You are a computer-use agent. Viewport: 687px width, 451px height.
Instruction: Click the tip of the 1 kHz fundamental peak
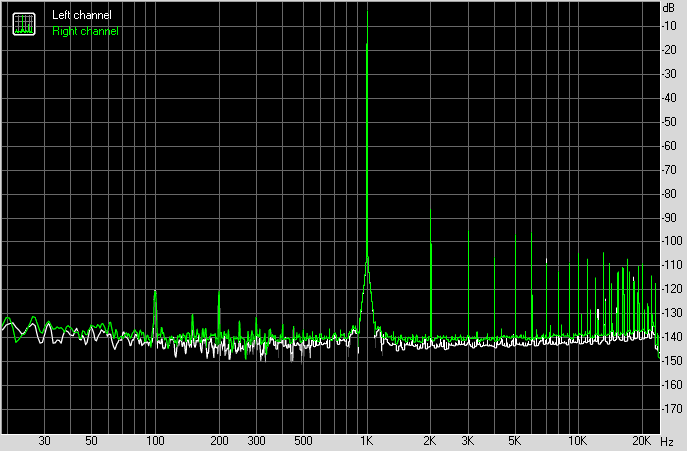click(367, 12)
